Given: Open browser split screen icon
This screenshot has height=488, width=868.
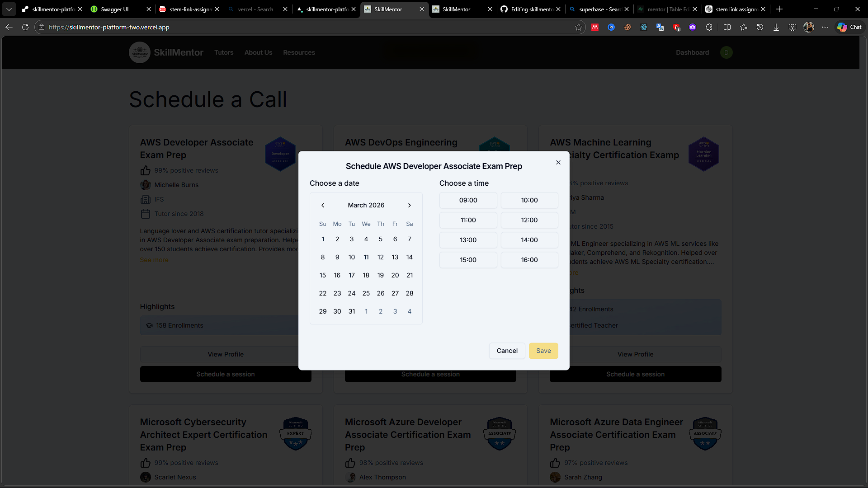Looking at the screenshot, I should point(727,27).
